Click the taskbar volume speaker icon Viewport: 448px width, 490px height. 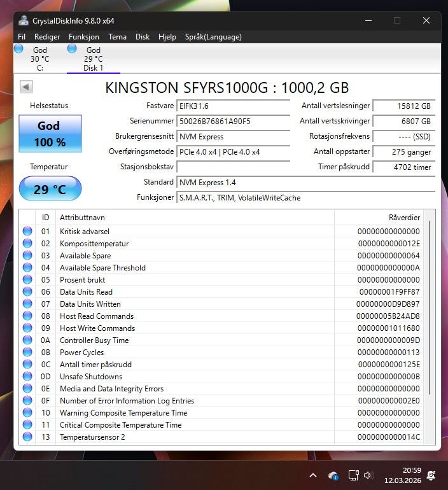[x=368, y=475]
